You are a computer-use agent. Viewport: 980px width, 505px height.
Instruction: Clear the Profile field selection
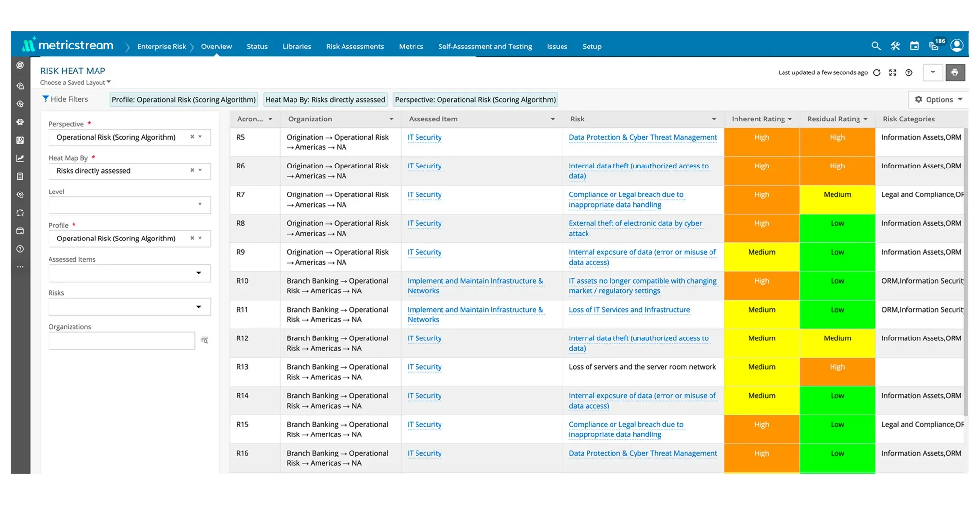point(192,238)
